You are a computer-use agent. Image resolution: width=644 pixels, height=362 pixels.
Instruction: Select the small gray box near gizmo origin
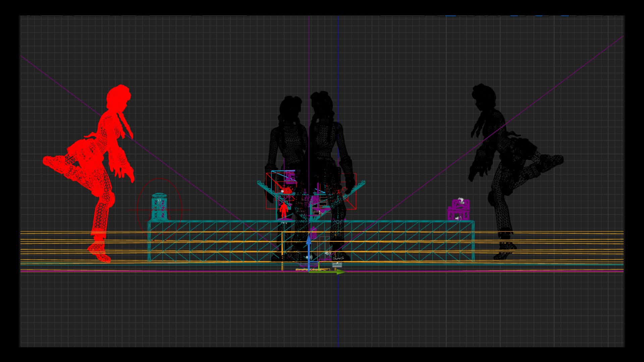tap(336, 265)
